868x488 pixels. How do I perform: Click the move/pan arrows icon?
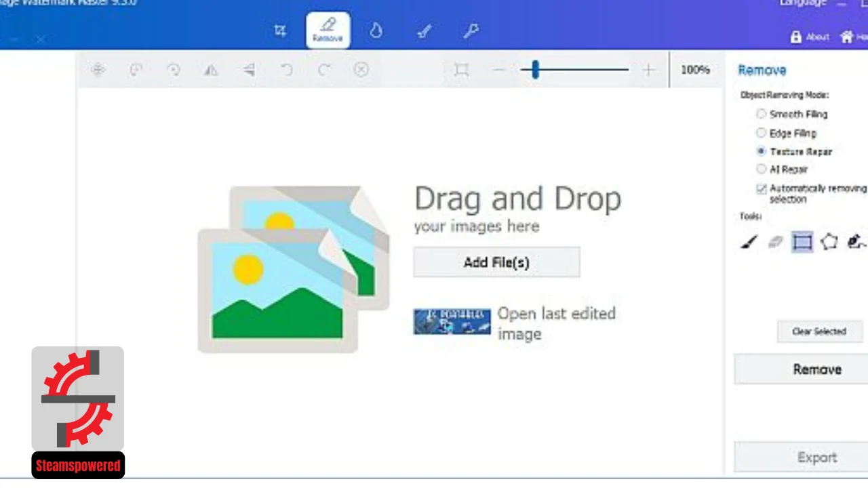[98, 69]
